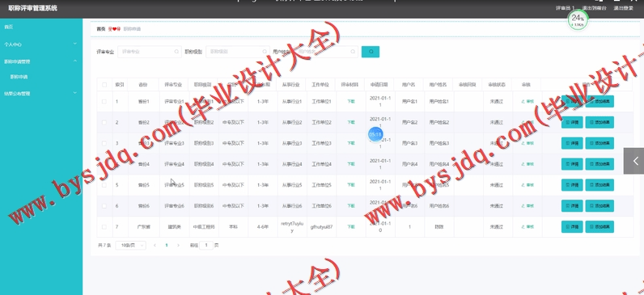Click the 24% network speed circle widget
The height and width of the screenshot is (295, 644).
tap(578, 19)
